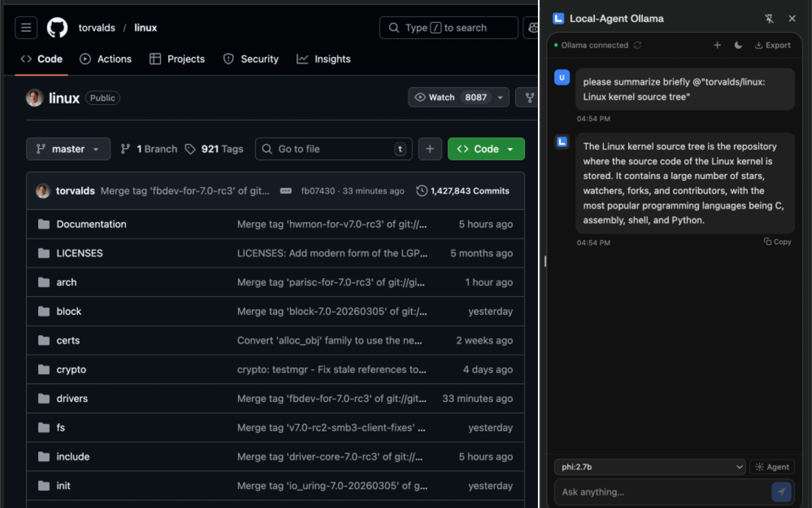Viewport: 812px width, 508px height.
Task: Click the Go to file search field
Action: point(334,149)
